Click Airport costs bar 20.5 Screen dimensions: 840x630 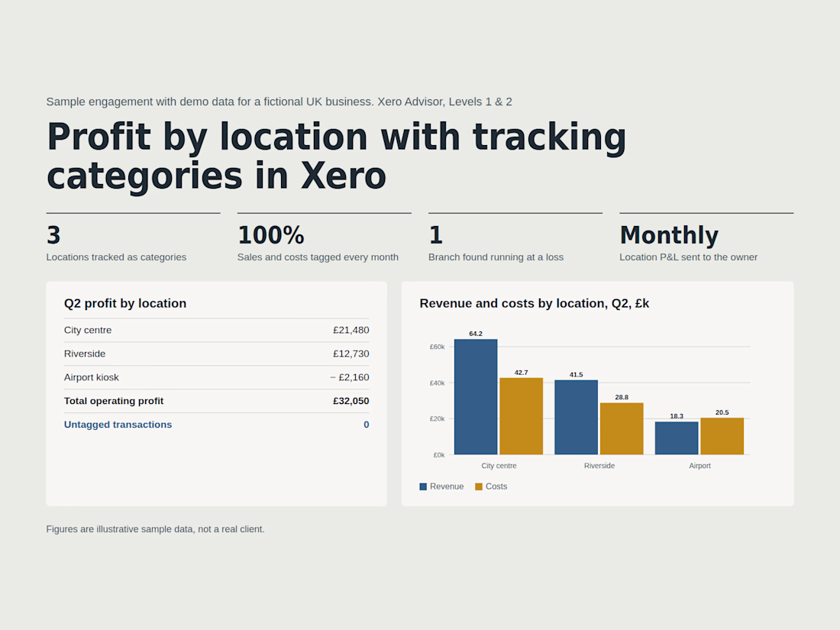(722, 436)
